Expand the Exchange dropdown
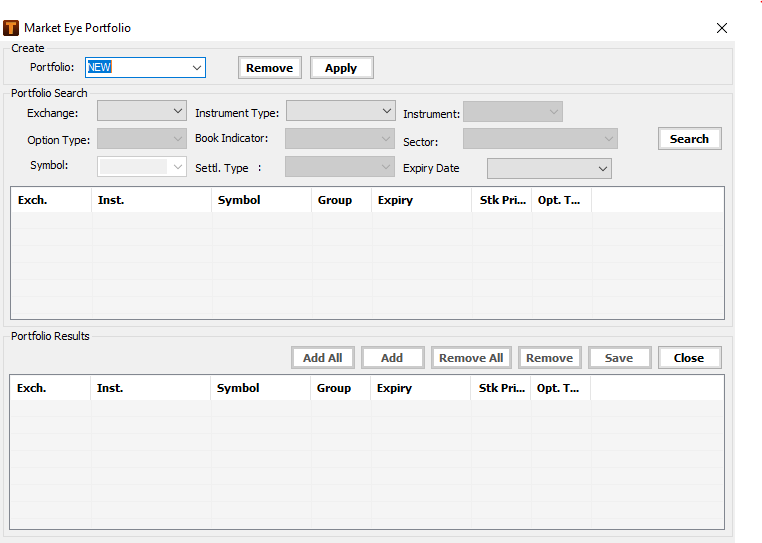 coord(142,111)
